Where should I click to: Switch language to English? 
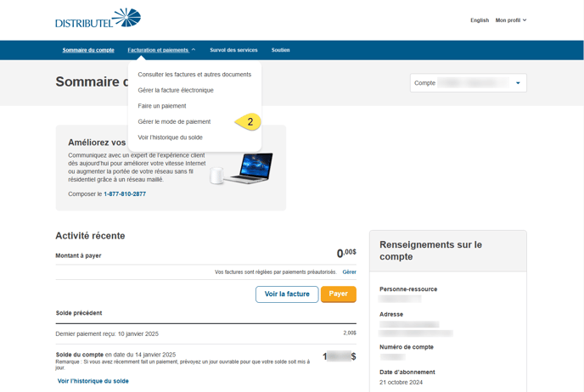pos(480,20)
